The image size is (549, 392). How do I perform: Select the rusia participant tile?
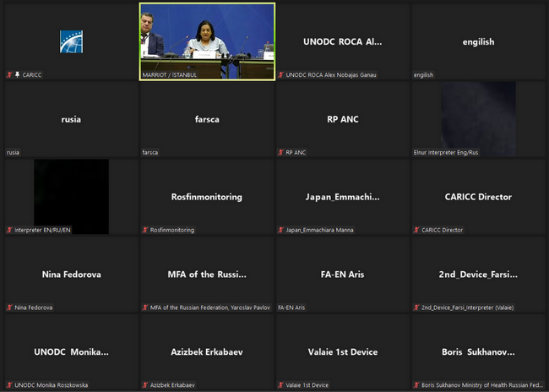tap(71, 119)
